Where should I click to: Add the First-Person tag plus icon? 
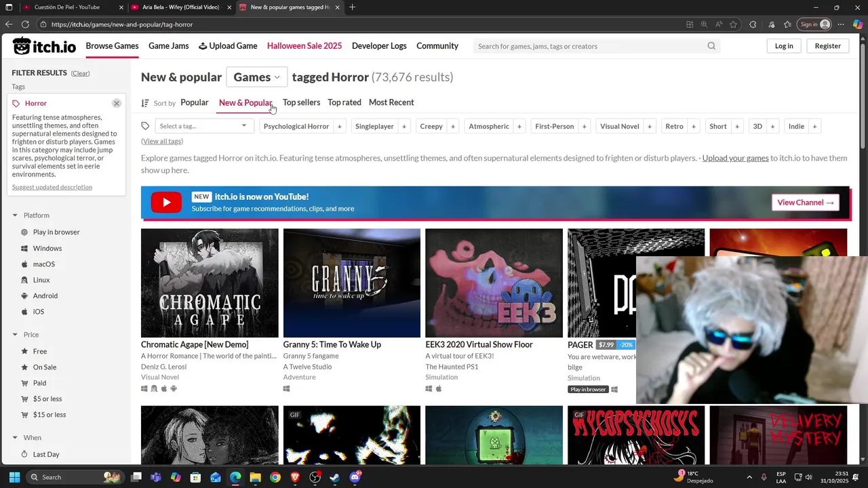[585, 126]
